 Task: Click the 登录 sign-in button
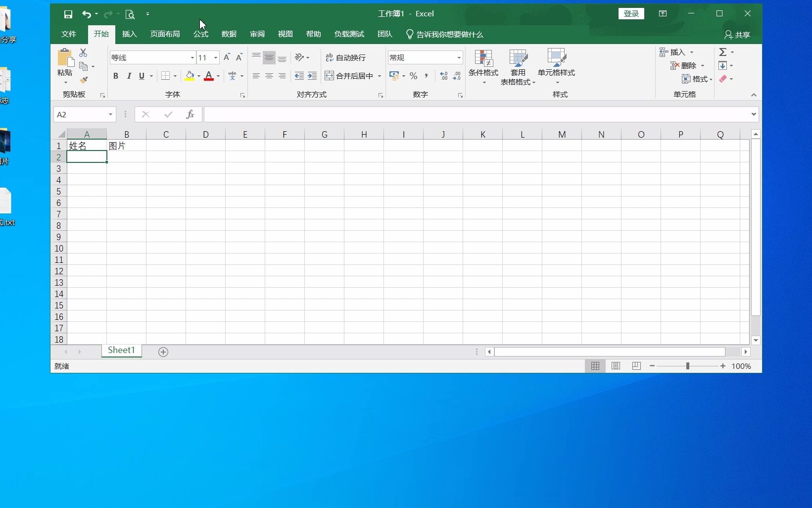(631, 14)
